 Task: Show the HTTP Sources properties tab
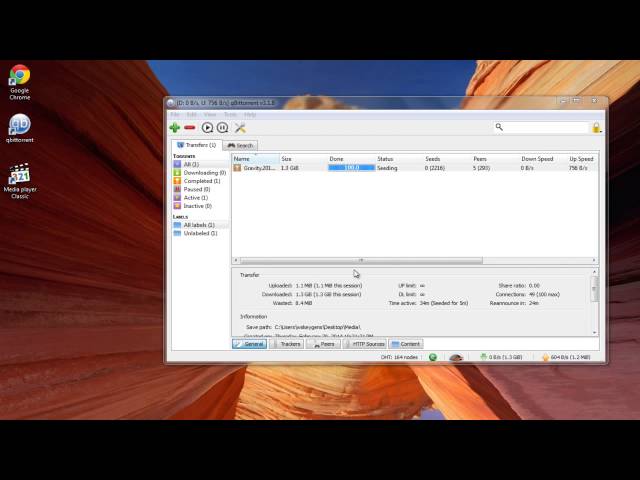(x=364, y=344)
